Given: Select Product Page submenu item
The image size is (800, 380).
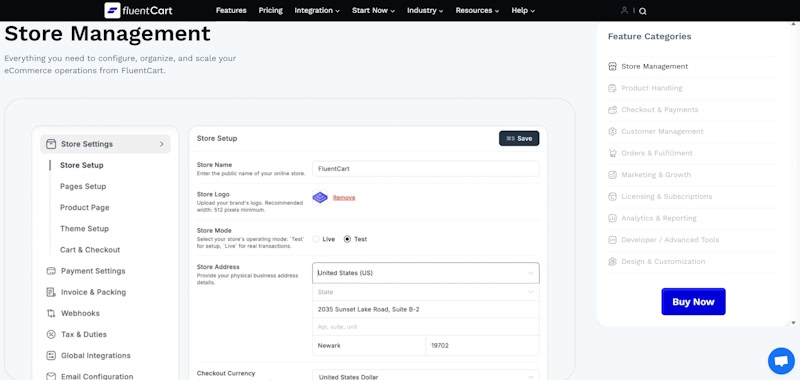Looking at the screenshot, I should [85, 208].
